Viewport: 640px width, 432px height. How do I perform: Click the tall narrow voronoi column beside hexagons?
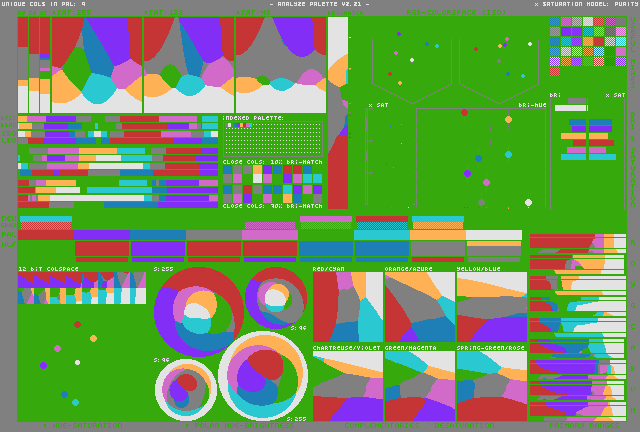(337, 112)
